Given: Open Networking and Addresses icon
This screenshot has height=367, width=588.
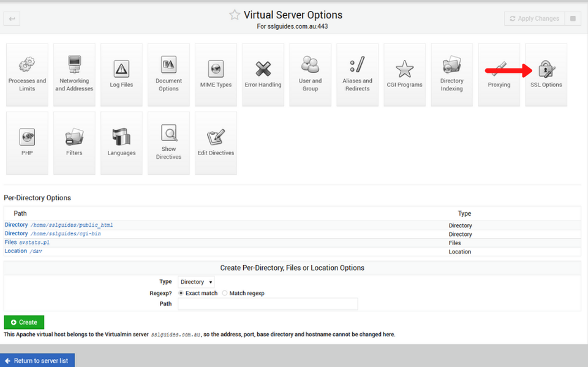Looking at the screenshot, I should 74,74.
